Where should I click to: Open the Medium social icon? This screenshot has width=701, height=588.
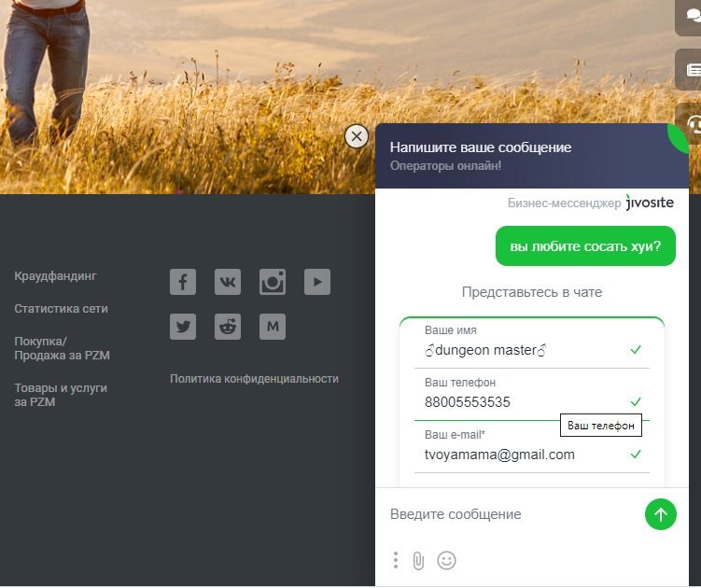[x=273, y=327]
